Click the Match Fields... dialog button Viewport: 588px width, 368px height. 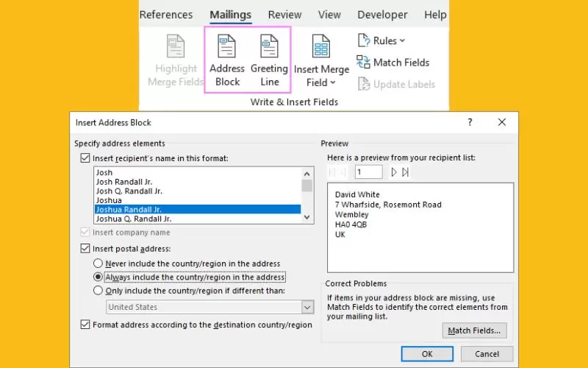click(474, 330)
